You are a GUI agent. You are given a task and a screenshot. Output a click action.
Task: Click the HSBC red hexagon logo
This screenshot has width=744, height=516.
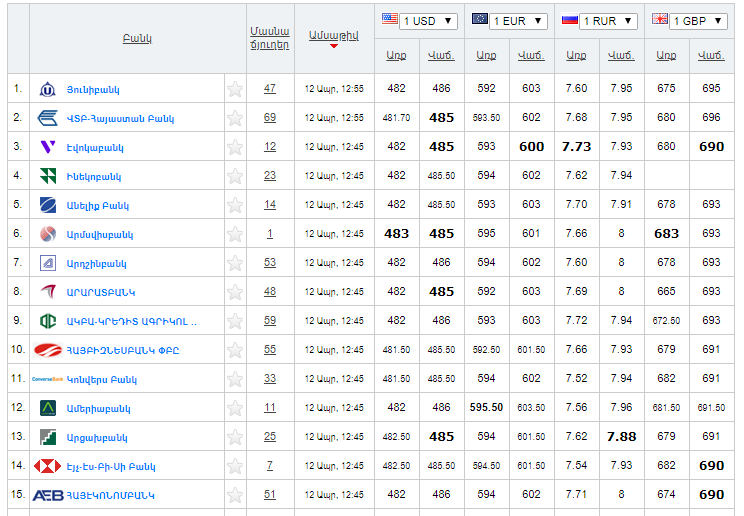47,466
